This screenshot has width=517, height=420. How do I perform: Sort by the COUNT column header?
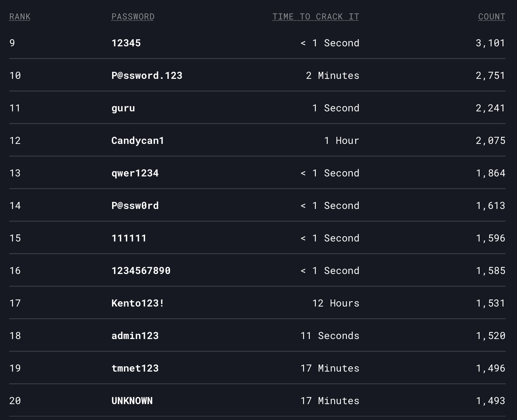(492, 17)
